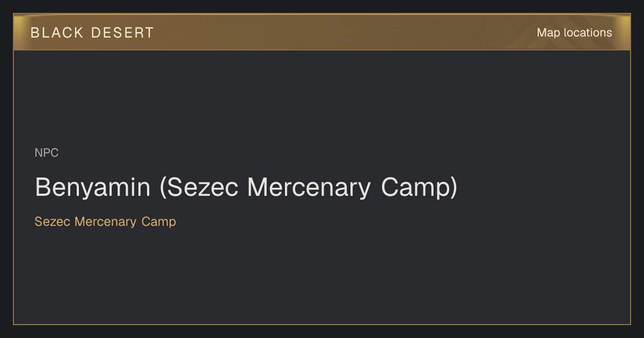The image size is (644, 338).
Task: Select the name Benyamin in the heading
Action: pos(93,188)
